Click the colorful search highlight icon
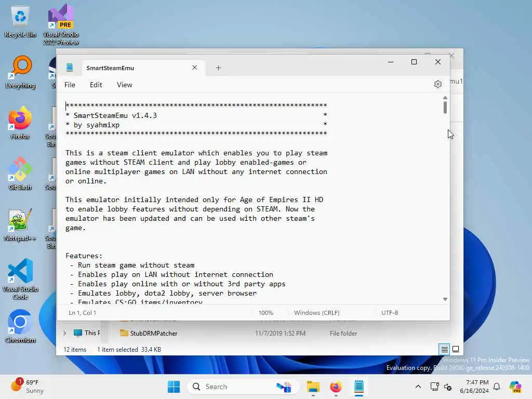Viewport: 532px width, 399px height. click(284, 387)
